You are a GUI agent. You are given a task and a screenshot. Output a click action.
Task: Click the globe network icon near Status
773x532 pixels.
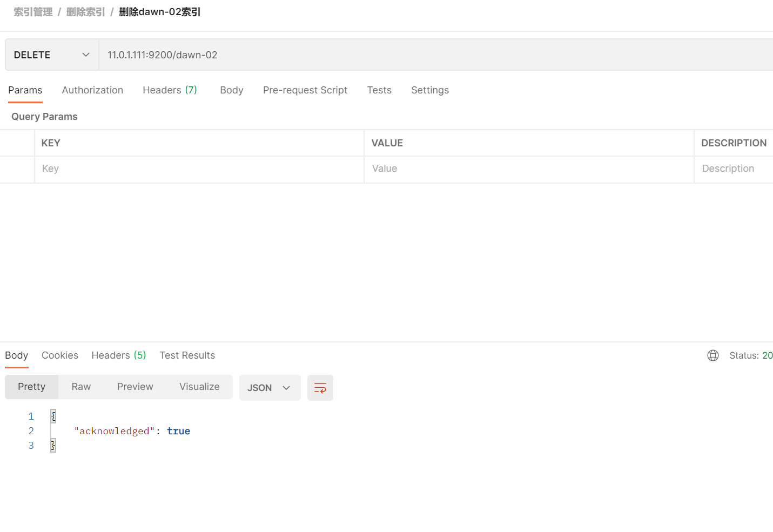713,355
